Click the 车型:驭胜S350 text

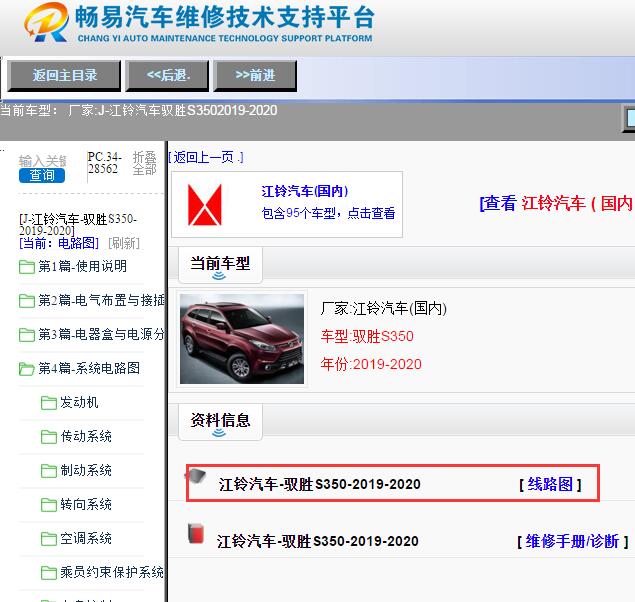coord(367,336)
